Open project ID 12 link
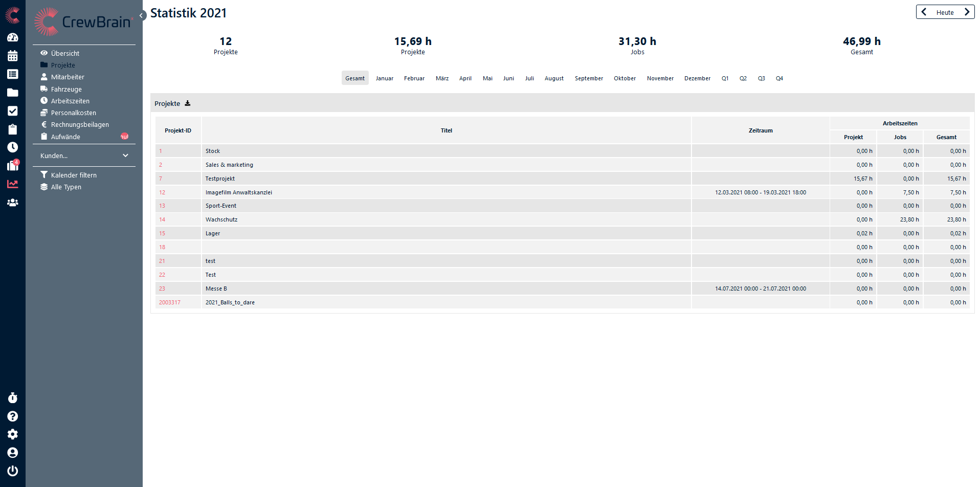 (162, 192)
